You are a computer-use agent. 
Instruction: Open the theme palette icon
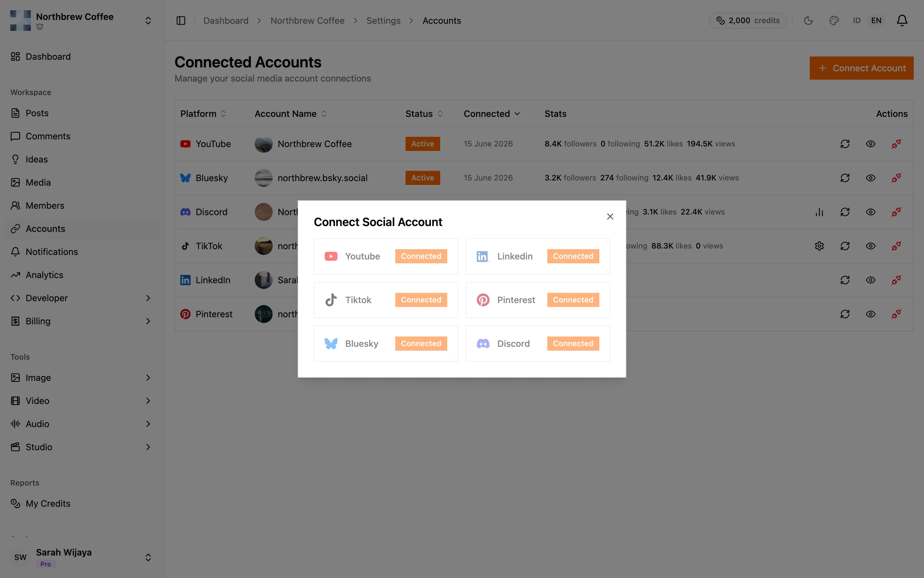[834, 21]
